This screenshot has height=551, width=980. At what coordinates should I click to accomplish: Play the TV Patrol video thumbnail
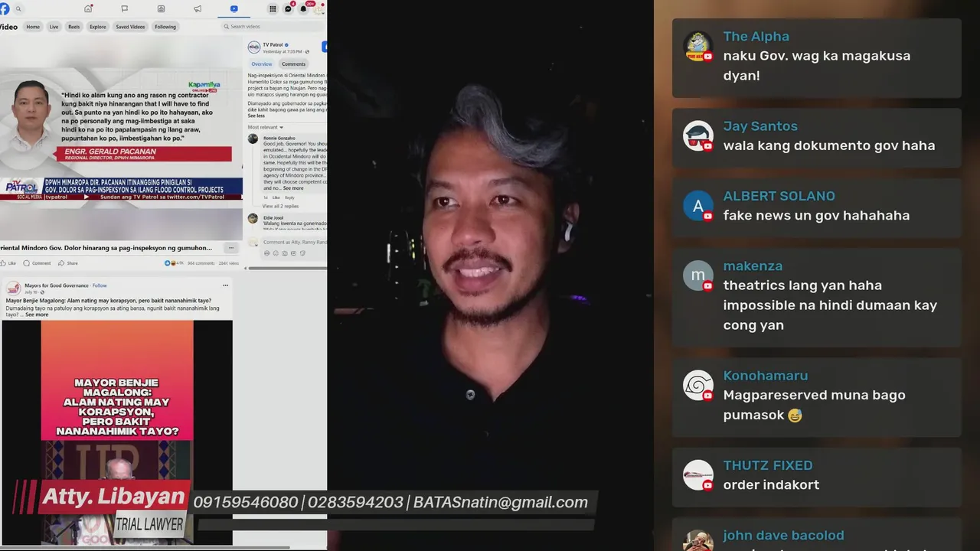pyautogui.click(x=121, y=139)
